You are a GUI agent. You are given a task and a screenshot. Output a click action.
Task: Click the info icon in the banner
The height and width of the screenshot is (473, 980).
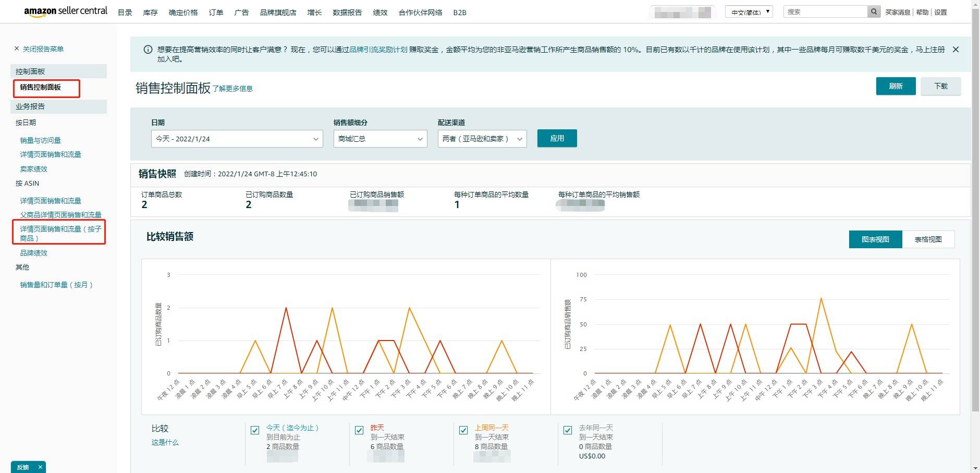coord(148,50)
